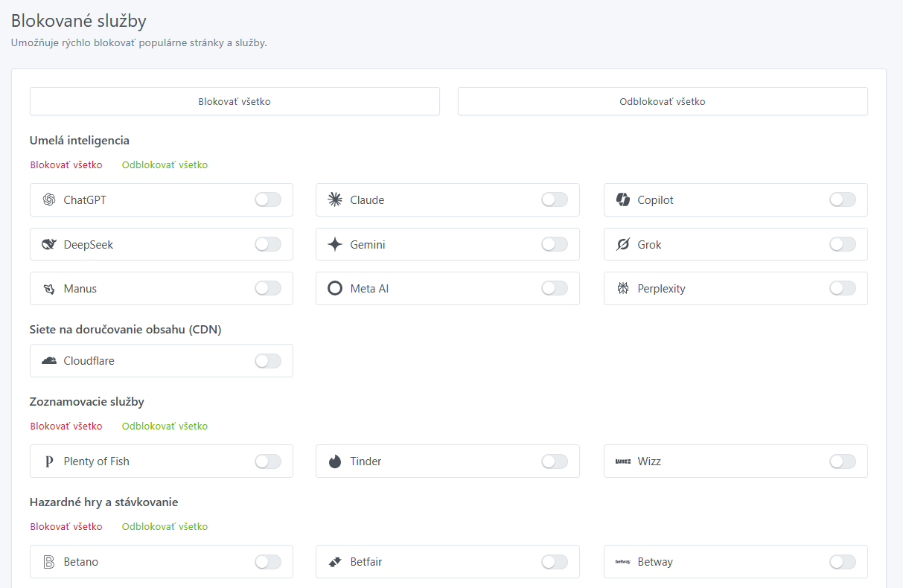The width and height of the screenshot is (903, 588).
Task: Click the 'Hazardné hry a stávkovanie' heading
Action: point(104,502)
